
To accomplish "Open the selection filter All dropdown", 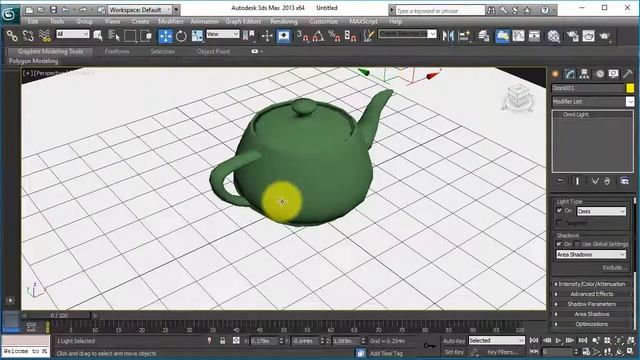I will [x=73, y=34].
